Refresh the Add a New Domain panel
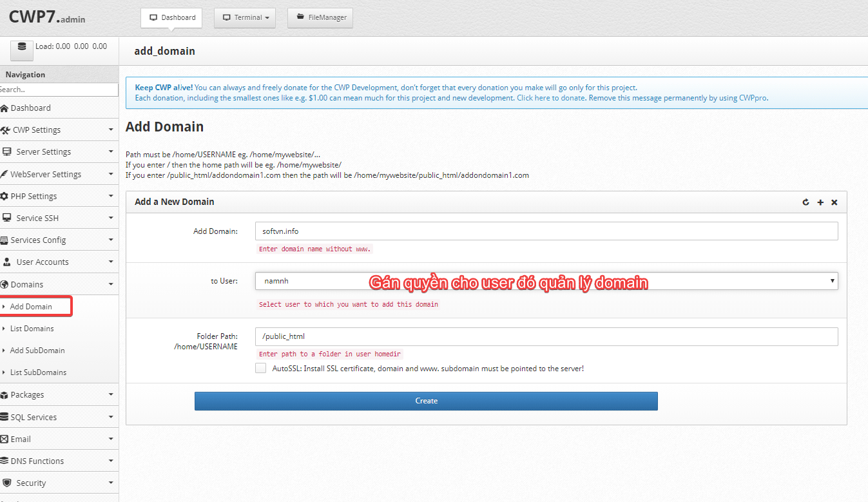Screen dimensions: 868x502 tap(805, 202)
